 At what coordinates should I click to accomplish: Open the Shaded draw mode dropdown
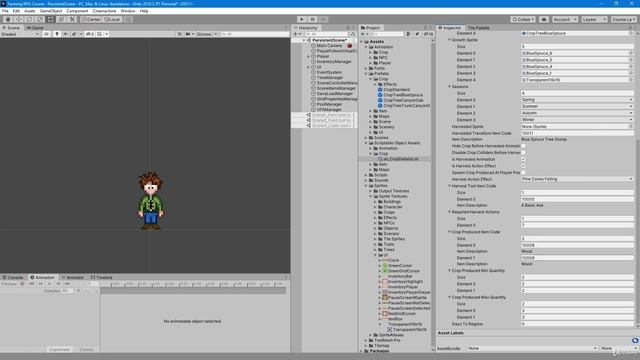20,34
